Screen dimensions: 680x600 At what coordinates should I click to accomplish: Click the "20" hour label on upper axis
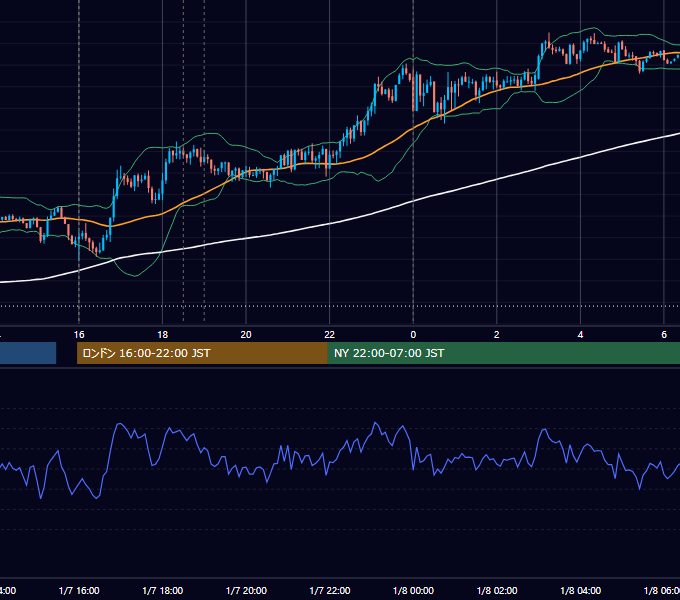tap(246, 335)
